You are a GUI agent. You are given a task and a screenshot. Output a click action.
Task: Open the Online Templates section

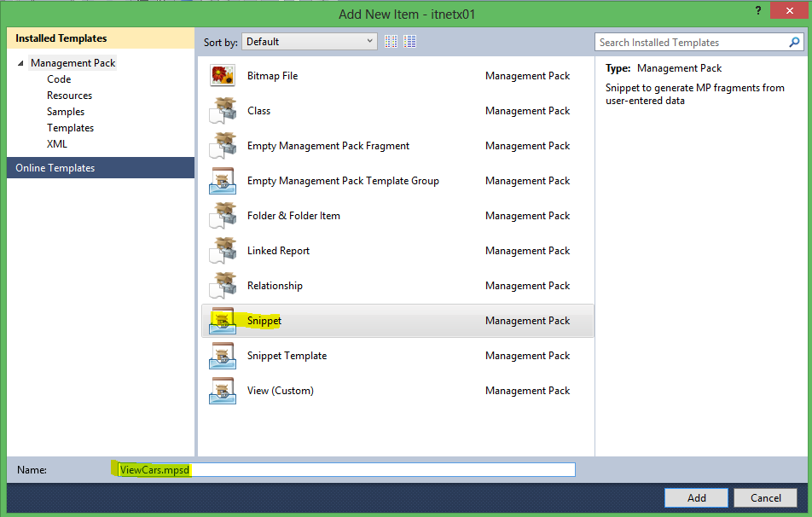pyautogui.click(x=55, y=168)
